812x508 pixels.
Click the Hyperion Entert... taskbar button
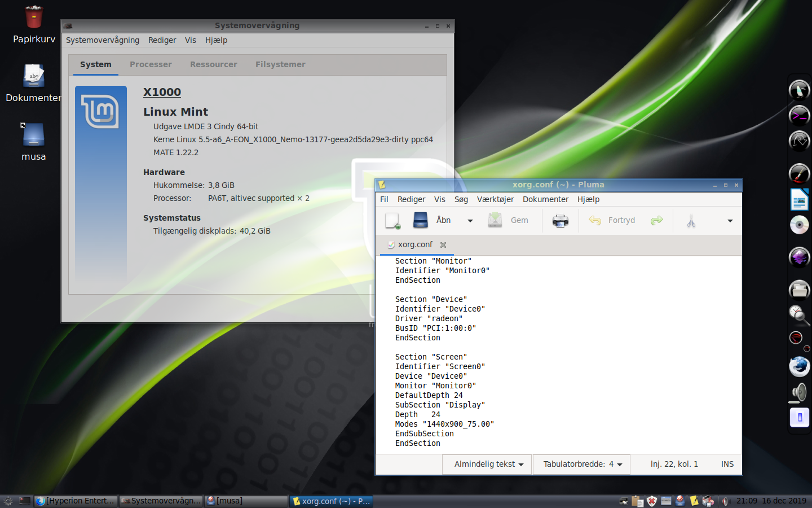76,501
